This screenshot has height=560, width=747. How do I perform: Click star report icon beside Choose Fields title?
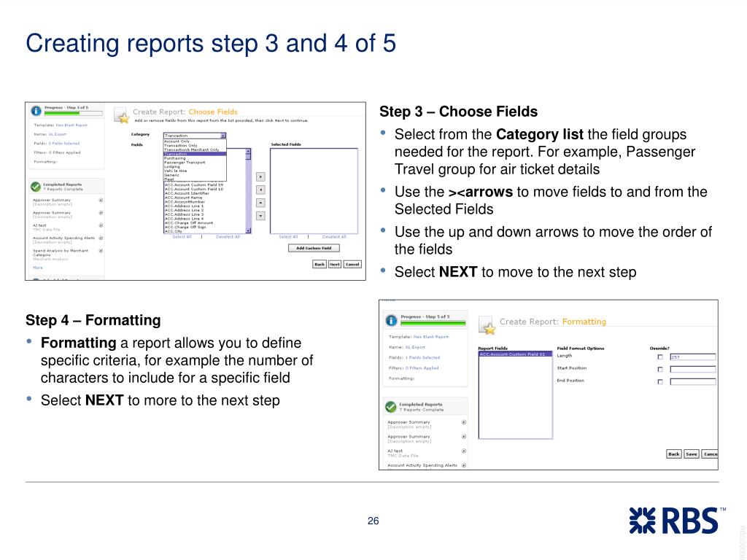(123, 117)
